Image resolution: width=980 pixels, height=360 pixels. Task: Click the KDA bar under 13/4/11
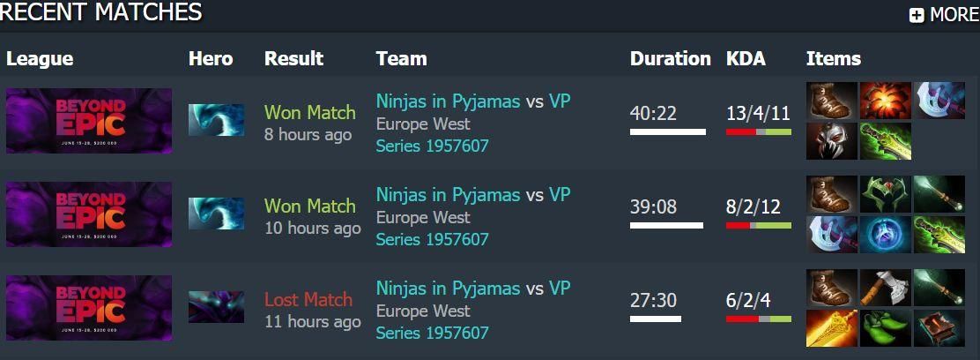coord(759,132)
